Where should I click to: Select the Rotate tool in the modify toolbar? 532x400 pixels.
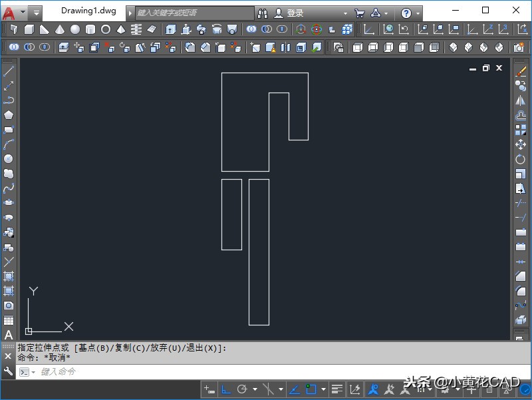[521, 159]
